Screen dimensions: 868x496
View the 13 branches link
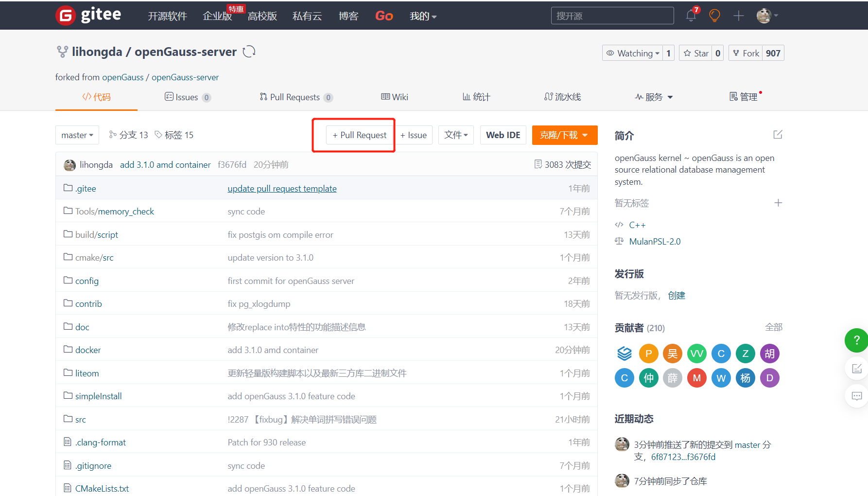click(x=129, y=135)
